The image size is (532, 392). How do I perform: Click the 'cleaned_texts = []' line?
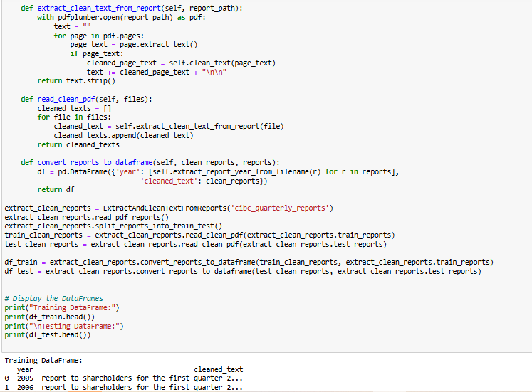point(74,108)
